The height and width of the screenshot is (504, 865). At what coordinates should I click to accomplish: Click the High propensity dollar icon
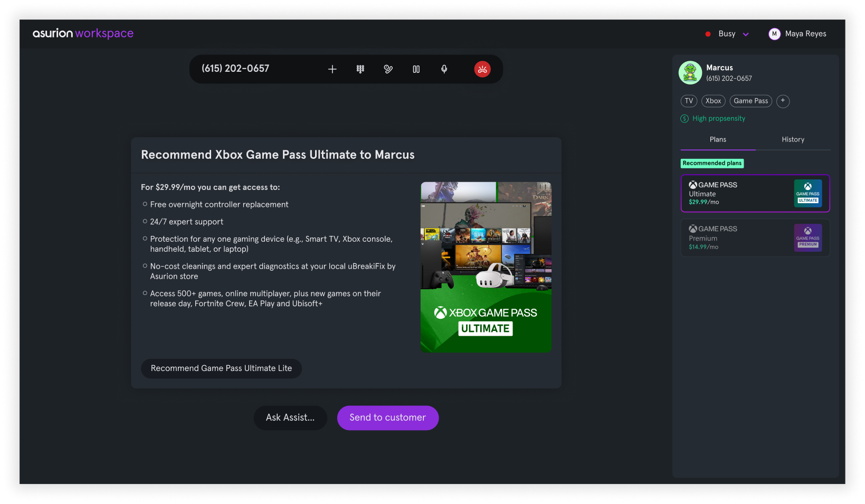click(685, 118)
